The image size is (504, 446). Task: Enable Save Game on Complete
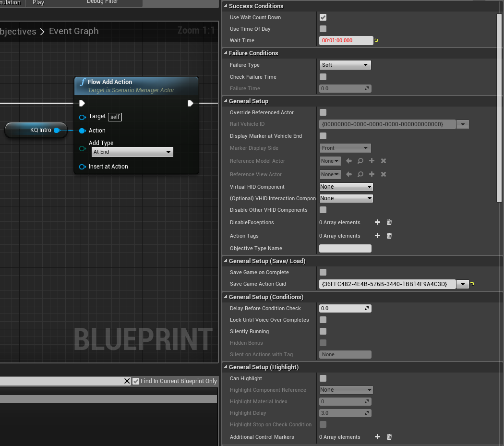[323, 272]
